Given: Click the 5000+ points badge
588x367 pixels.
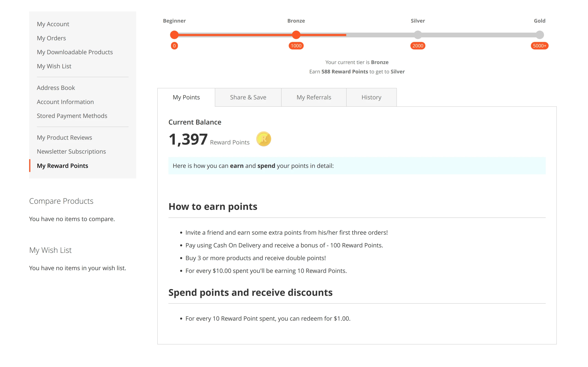Looking at the screenshot, I should click(539, 46).
